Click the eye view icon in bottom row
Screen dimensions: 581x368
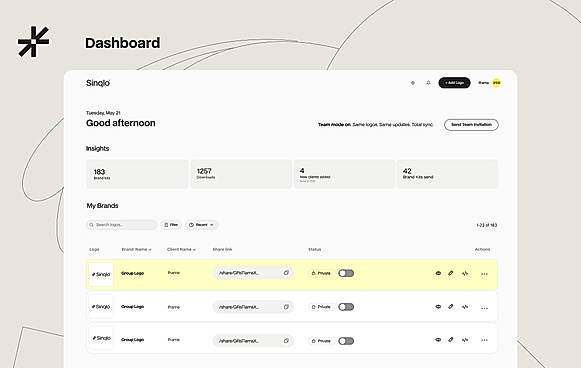[x=438, y=339]
